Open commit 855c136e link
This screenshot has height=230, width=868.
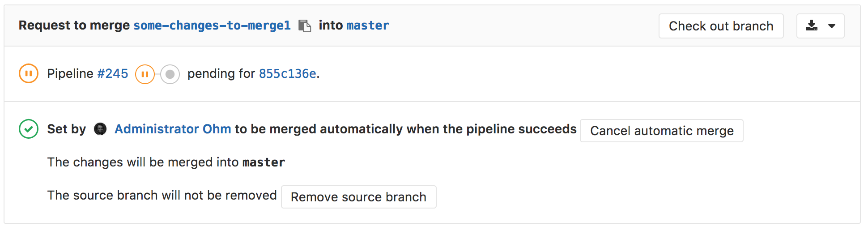pyautogui.click(x=287, y=73)
